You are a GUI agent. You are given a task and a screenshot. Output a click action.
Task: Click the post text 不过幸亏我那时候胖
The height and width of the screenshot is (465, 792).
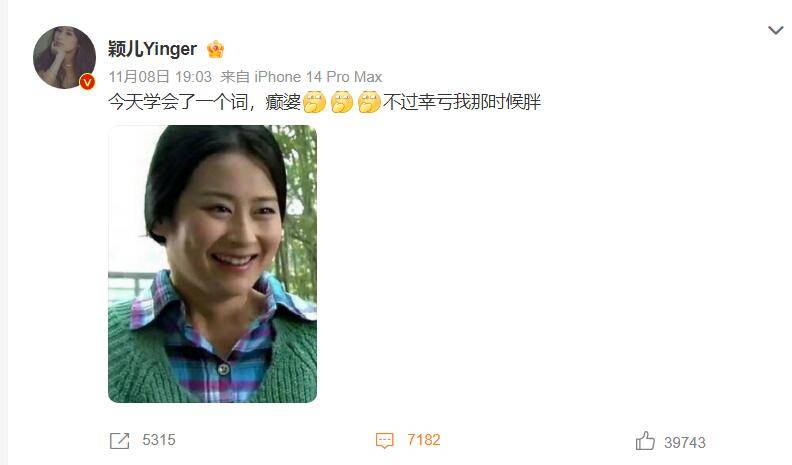tap(462, 102)
